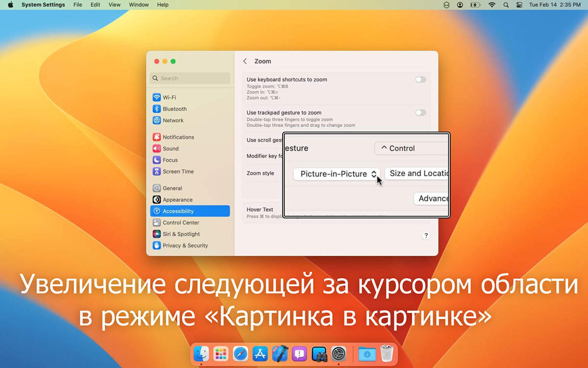Select Accessibility in the sidebar
This screenshot has width=588, height=368.
(190, 211)
